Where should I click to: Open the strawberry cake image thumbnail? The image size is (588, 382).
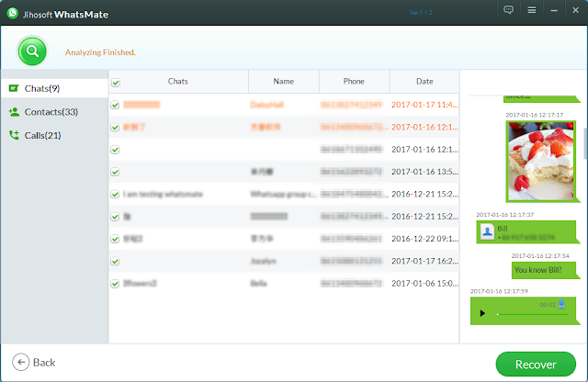[x=540, y=162]
